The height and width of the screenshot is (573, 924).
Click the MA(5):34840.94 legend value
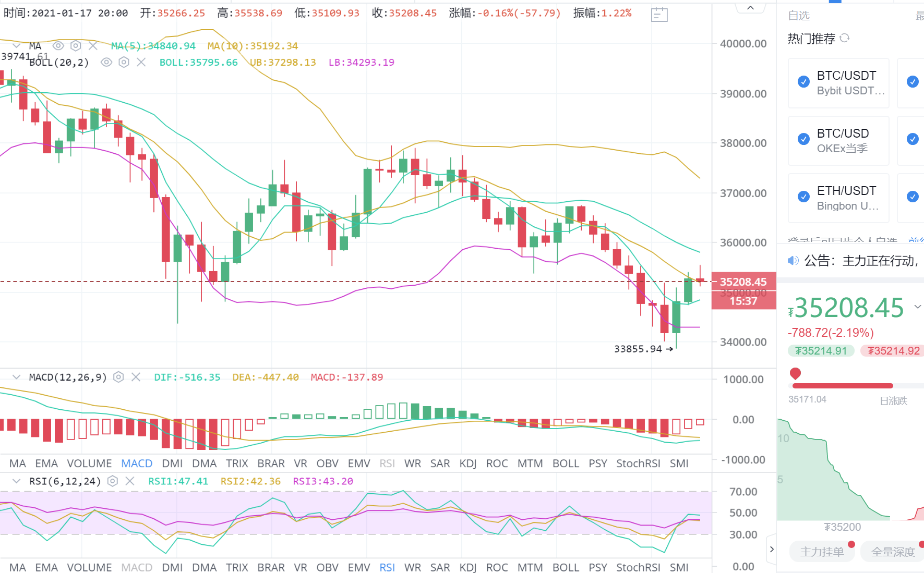pyautogui.click(x=153, y=46)
